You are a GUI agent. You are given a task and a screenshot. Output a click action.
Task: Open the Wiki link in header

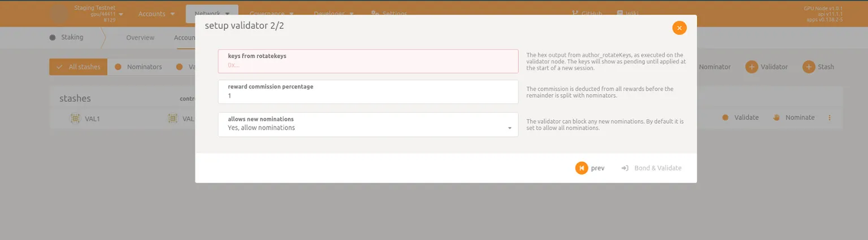[x=627, y=14]
